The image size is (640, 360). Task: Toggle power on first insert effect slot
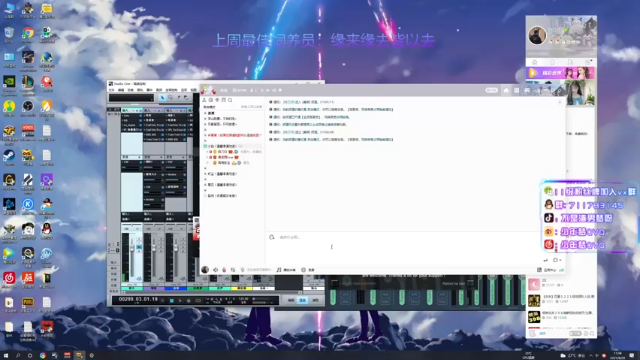(x=141, y=116)
